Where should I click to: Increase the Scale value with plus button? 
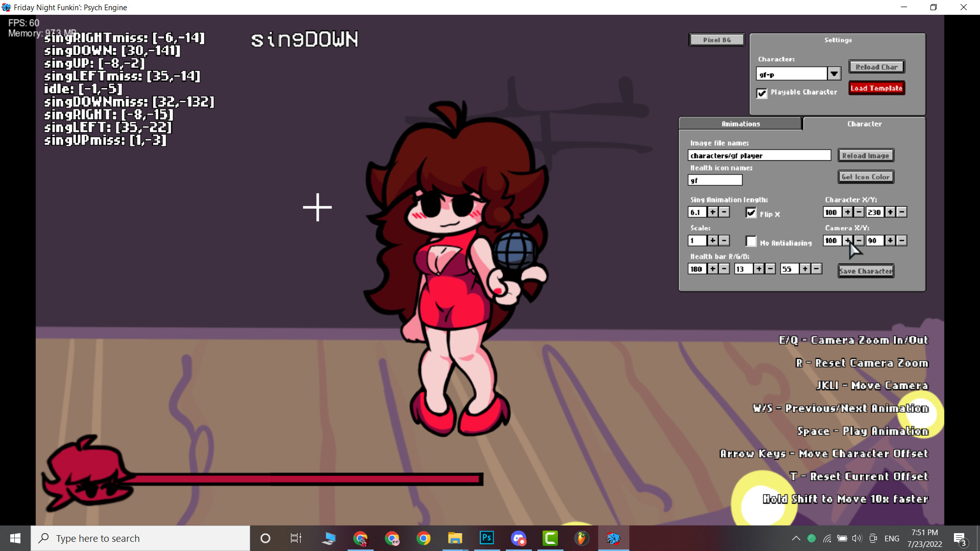coord(713,240)
